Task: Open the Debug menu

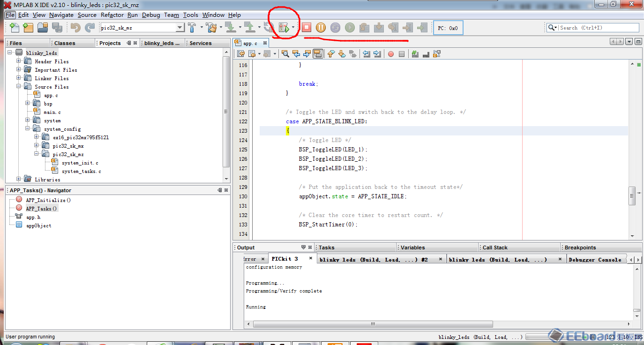Action: tap(151, 15)
